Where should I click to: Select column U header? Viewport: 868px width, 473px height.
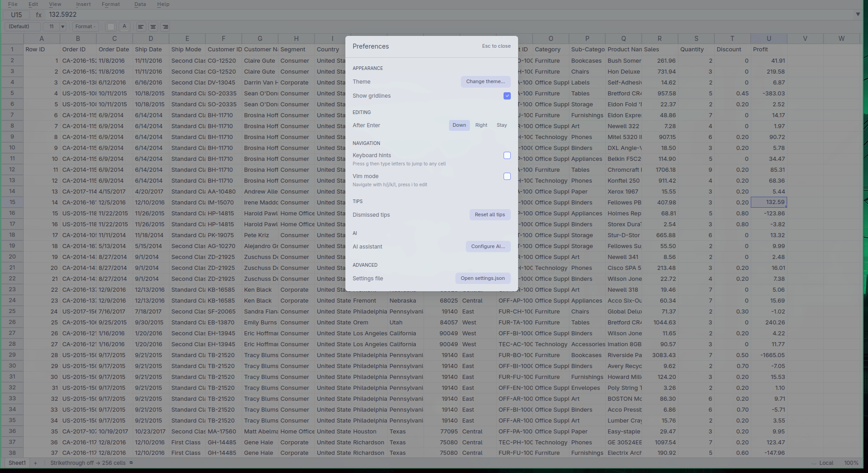click(769, 39)
